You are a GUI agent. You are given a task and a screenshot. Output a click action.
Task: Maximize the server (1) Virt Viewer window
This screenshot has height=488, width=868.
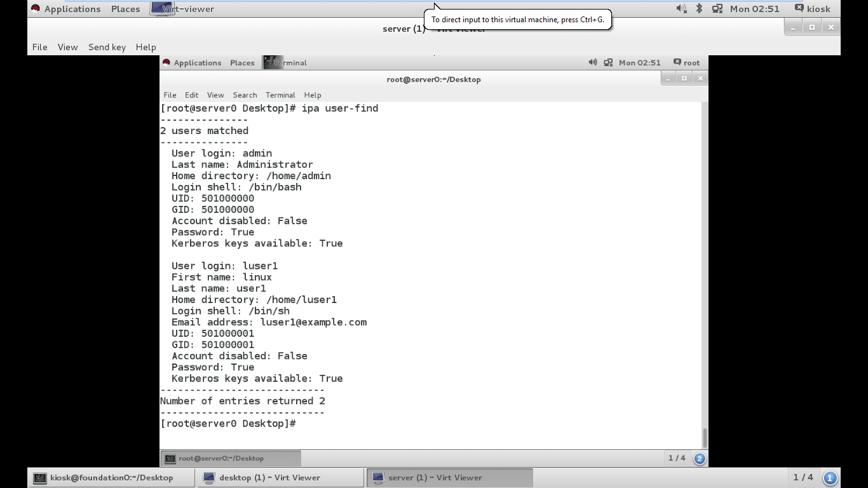tap(812, 27)
